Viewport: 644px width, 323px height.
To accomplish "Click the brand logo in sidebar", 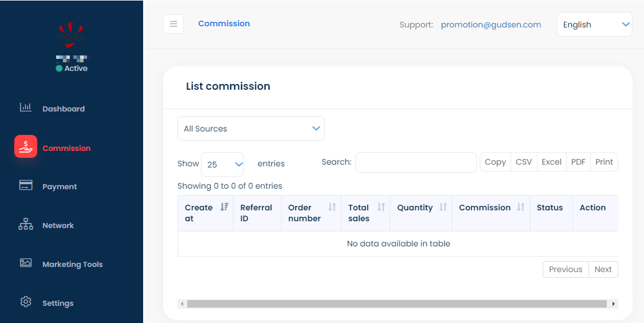I will pos(71,33).
